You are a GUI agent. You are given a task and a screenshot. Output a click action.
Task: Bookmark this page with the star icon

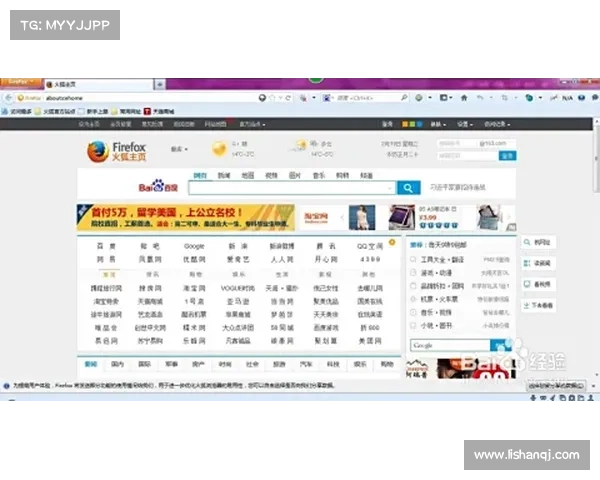tap(272, 98)
